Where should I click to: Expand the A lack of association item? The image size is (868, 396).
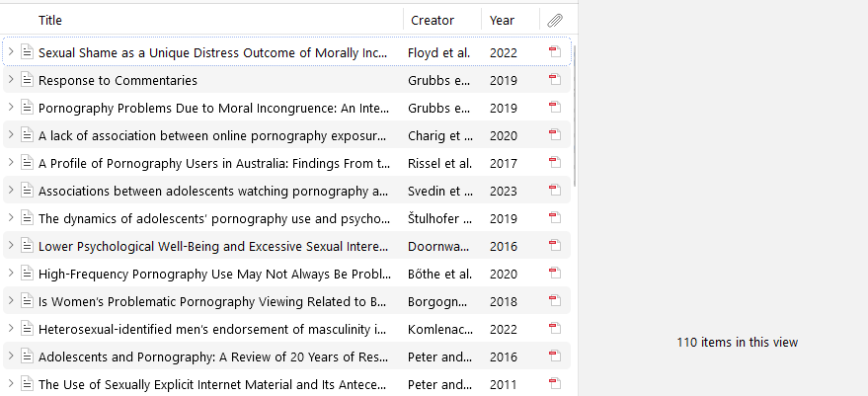tap(11, 134)
